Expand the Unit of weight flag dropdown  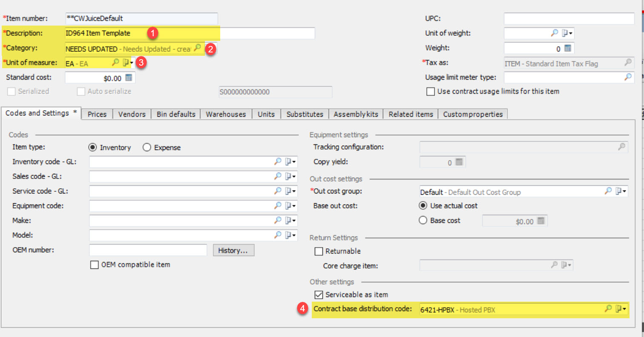click(x=567, y=33)
